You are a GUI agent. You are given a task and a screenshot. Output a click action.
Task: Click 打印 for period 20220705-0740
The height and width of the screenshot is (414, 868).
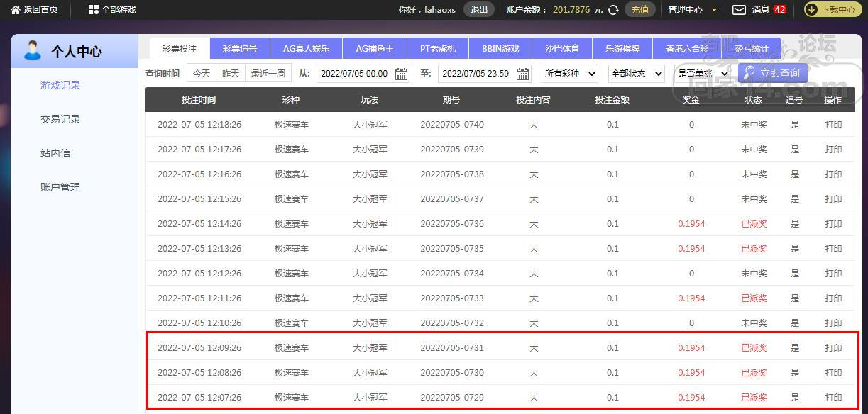(833, 125)
